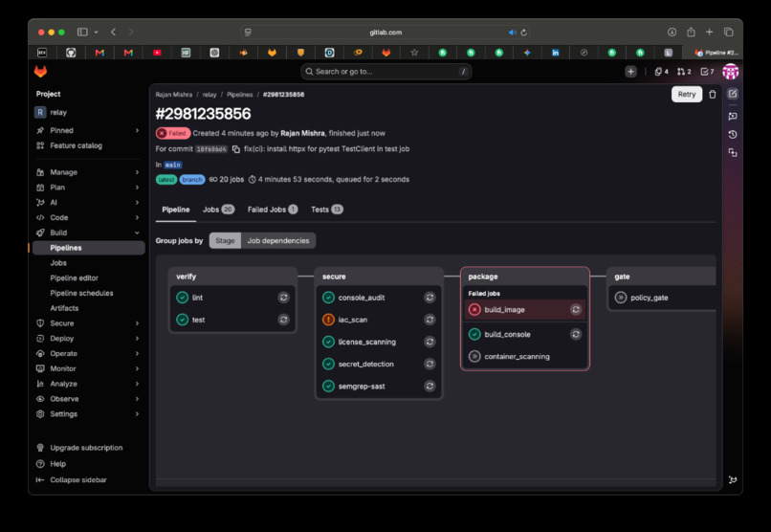The image size is (771, 532).
Task: Open new Safari tab
Action: pos(709,32)
